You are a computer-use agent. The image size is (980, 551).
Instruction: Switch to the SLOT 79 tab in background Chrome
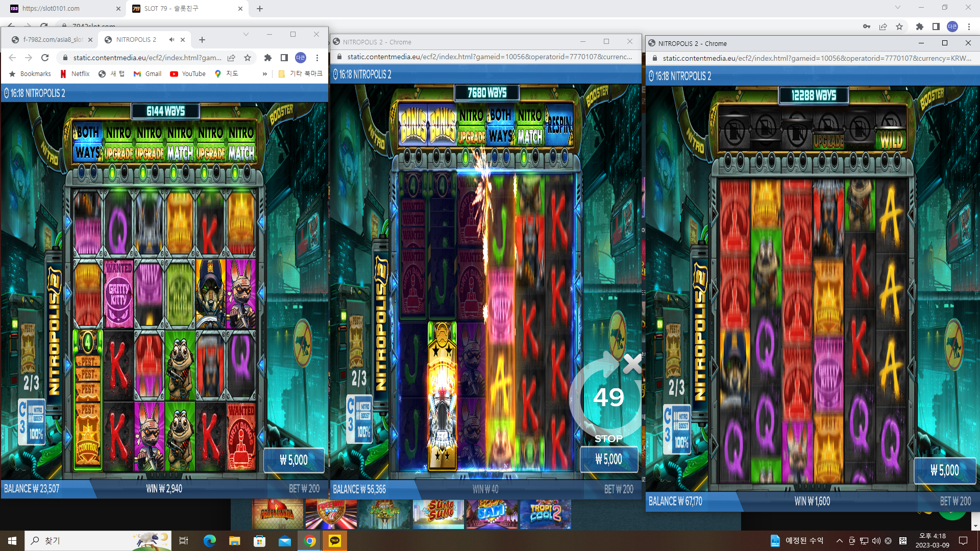pos(187,9)
